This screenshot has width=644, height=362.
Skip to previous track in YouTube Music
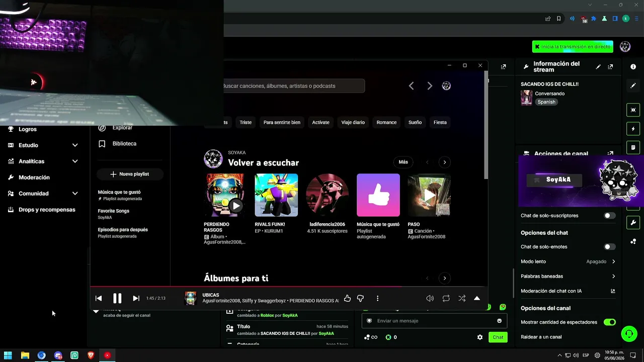click(x=99, y=298)
